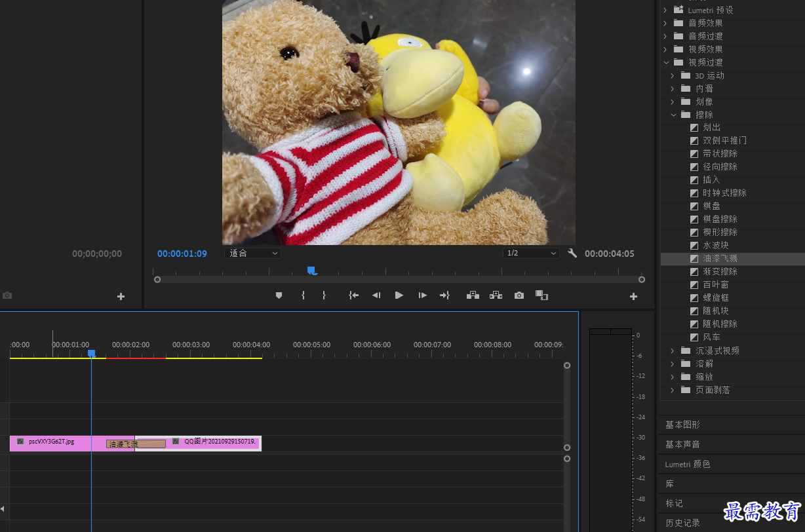Expand the 内滑 folder
The height and width of the screenshot is (532, 805).
[673, 88]
